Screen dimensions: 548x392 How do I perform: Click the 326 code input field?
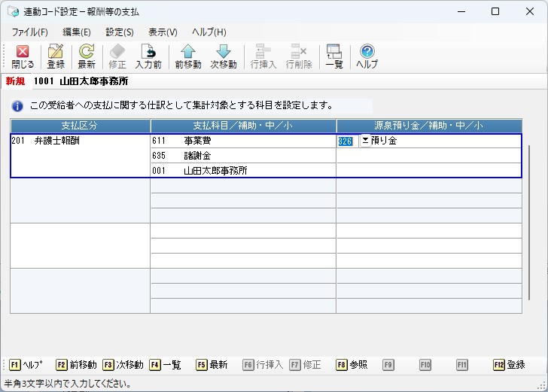click(x=346, y=141)
